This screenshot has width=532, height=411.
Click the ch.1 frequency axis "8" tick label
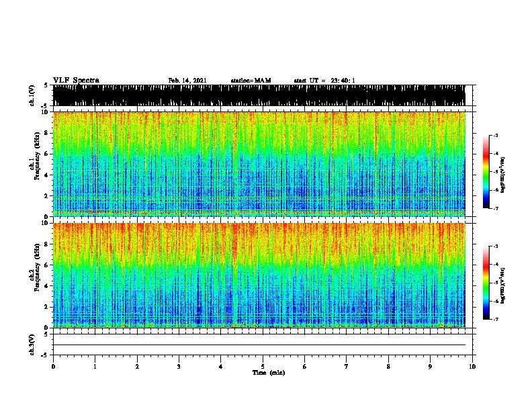coord(47,133)
